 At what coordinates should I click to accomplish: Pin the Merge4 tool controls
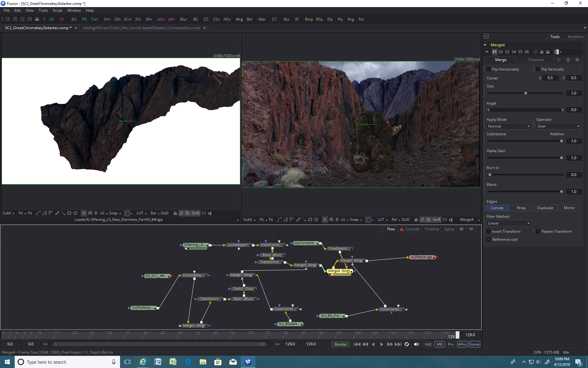[487, 52]
